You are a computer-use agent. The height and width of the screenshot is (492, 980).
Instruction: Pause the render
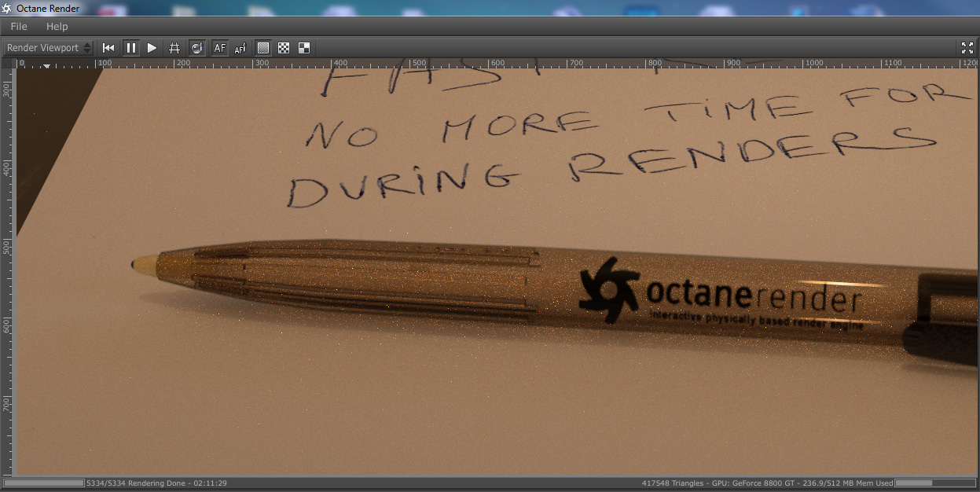(130, 48)
